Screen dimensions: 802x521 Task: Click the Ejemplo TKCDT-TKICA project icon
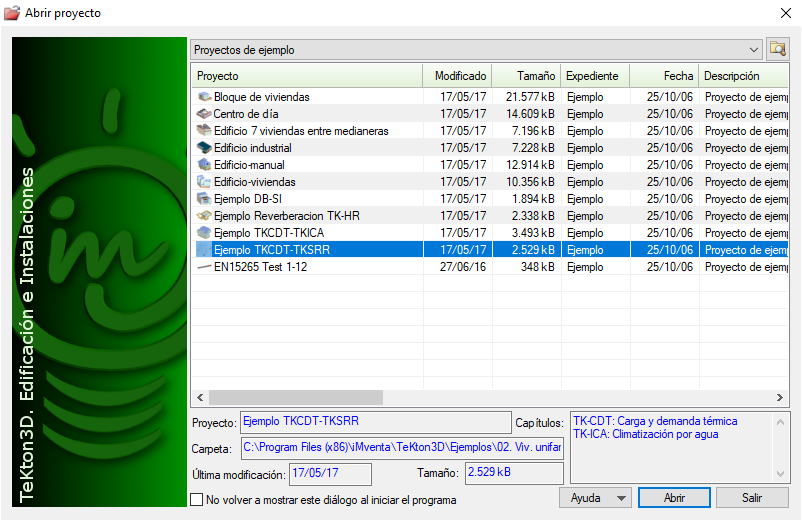click(204, 233)
